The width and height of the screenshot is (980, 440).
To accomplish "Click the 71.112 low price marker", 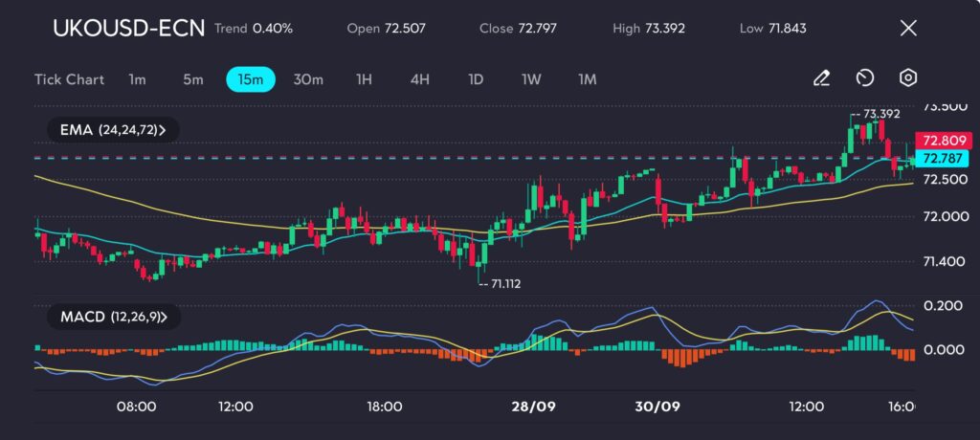I will point(506,284).
